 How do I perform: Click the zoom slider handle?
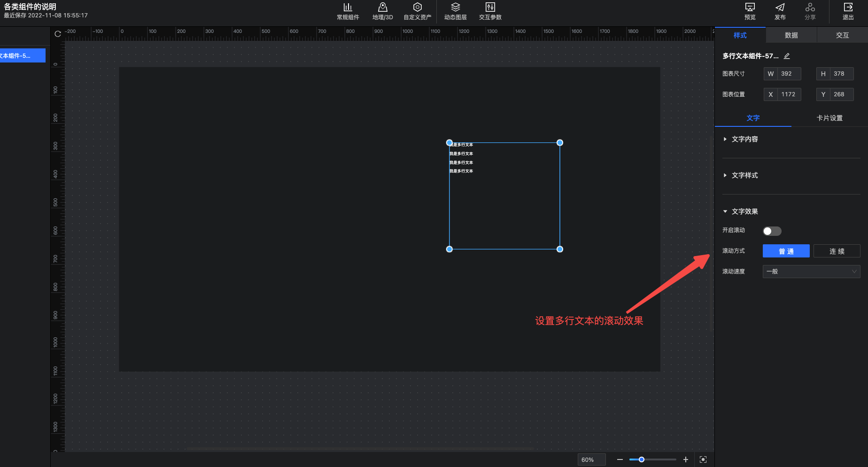click(641, 459)
